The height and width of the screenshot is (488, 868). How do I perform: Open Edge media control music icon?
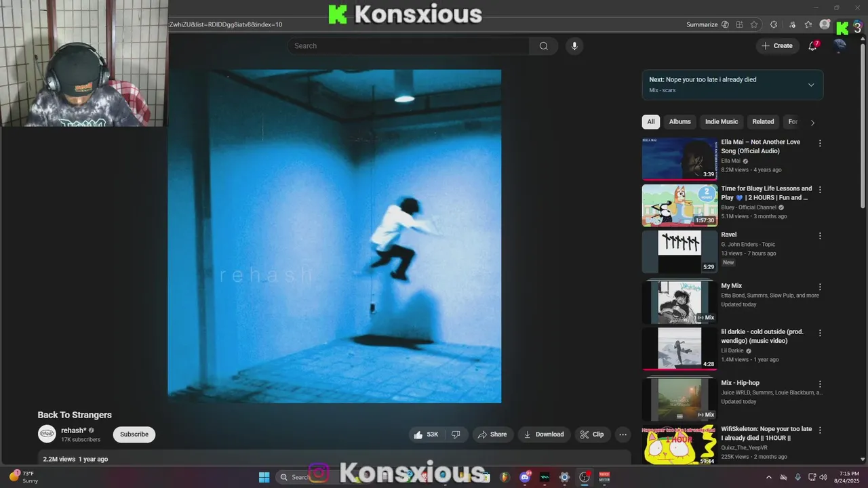792,24
